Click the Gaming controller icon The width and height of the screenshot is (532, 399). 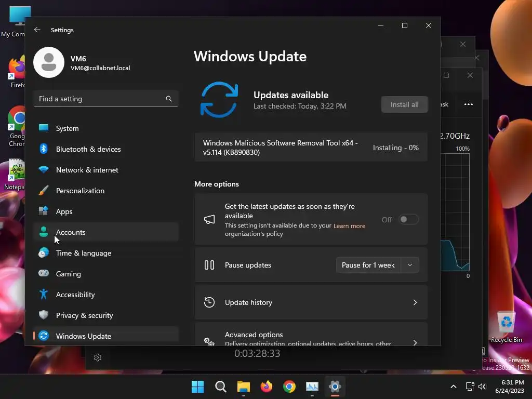[x=44, y=273]
